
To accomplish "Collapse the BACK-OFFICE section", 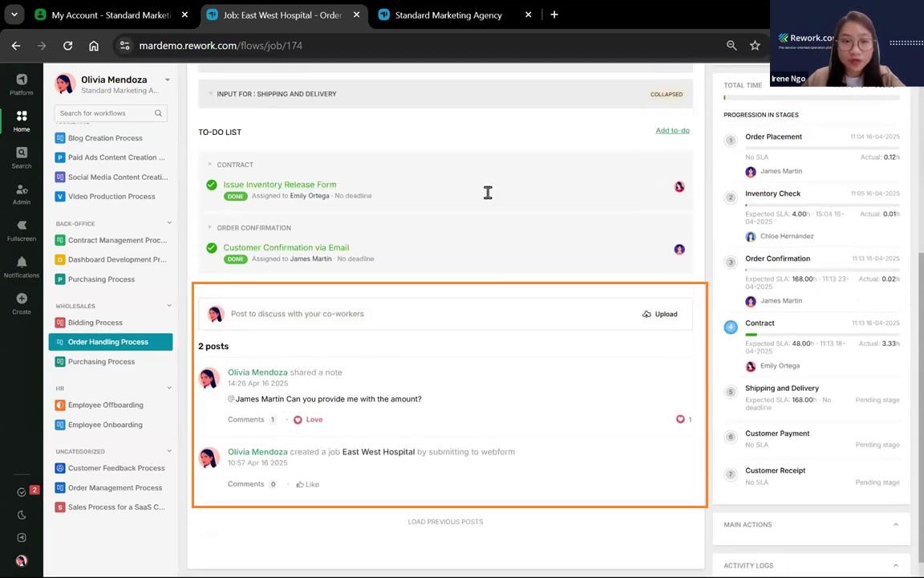I will 169,223.
